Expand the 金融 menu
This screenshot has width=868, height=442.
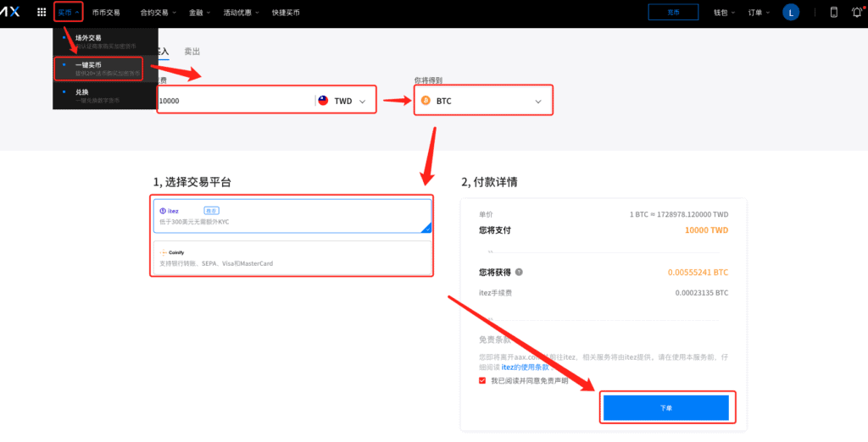pos(199,12)
